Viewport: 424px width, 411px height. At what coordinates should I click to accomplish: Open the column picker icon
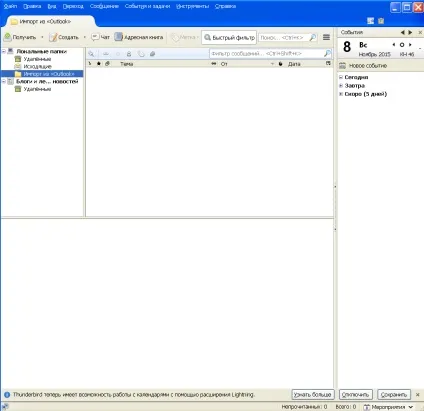pos(328,63)
